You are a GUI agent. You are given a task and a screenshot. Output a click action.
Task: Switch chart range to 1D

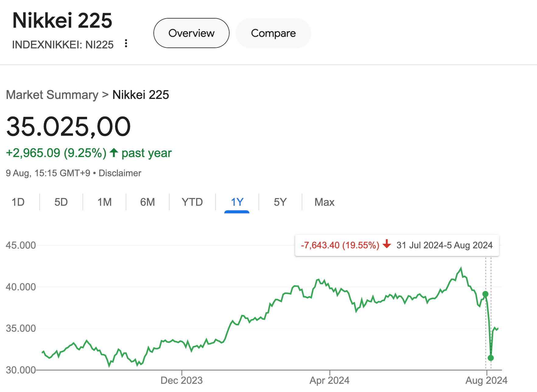[x=18, y=202]
